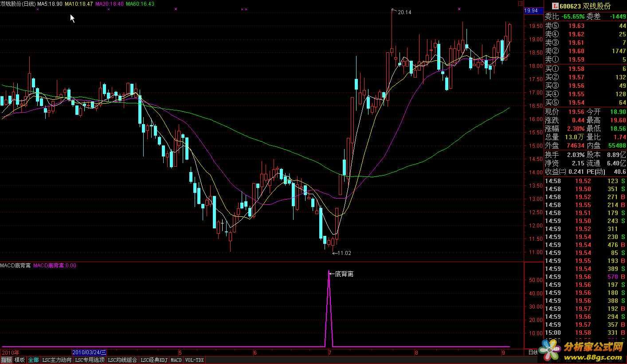The image size is (627, 364).
Task: Select the 全部 indicator tab
Action: (34, 360)
